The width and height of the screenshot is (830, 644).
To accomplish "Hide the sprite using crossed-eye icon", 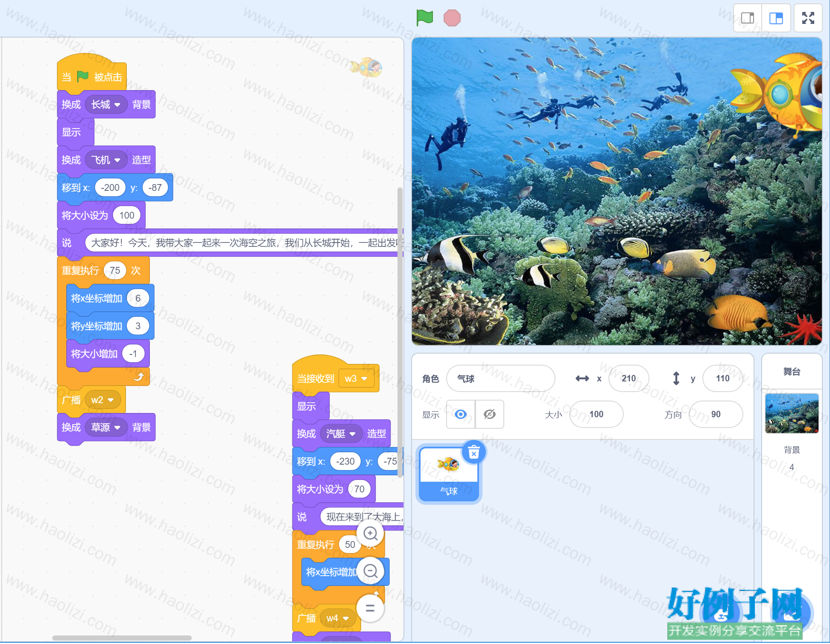I will [489, 414].
